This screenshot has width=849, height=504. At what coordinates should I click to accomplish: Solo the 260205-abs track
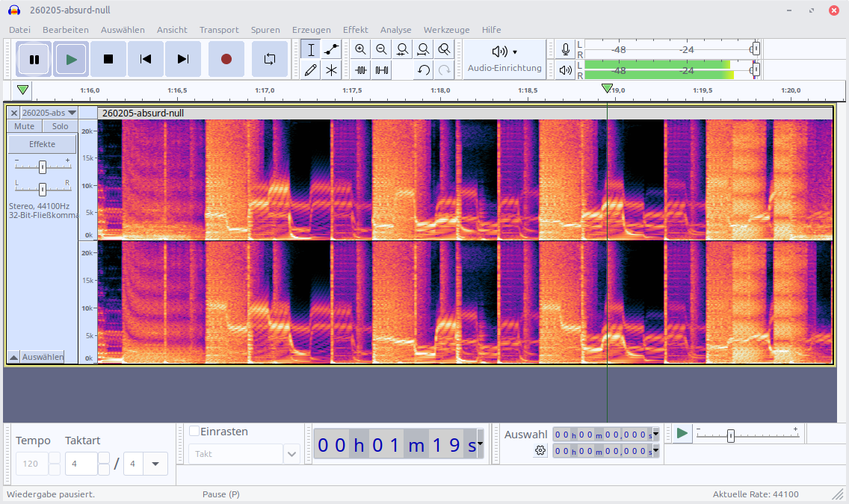point(60,126)
